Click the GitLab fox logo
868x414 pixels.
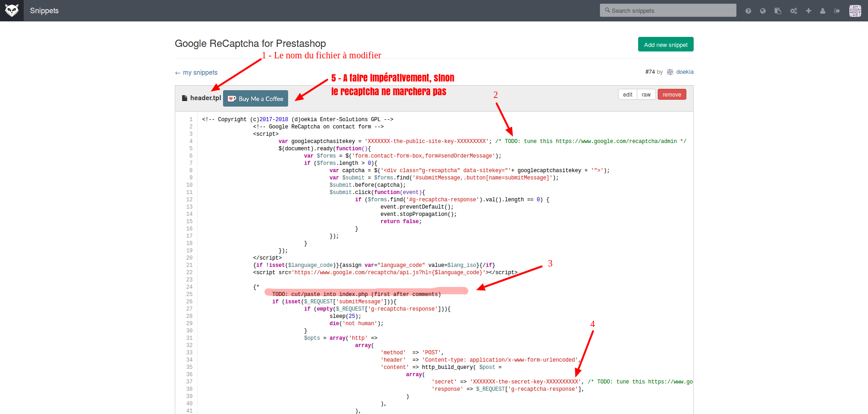[12, 10]
